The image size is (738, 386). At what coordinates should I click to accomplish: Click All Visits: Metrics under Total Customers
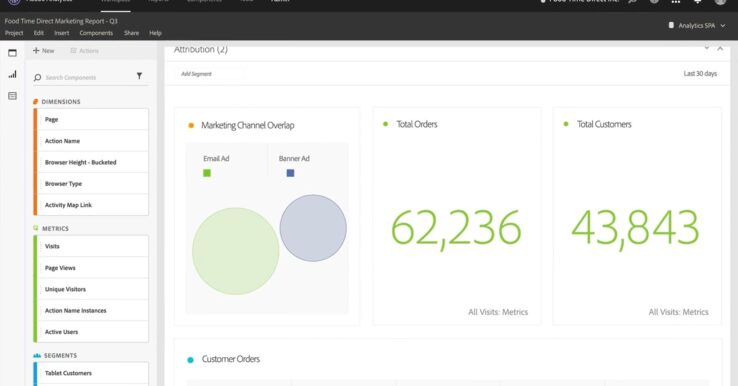[678, 312]
